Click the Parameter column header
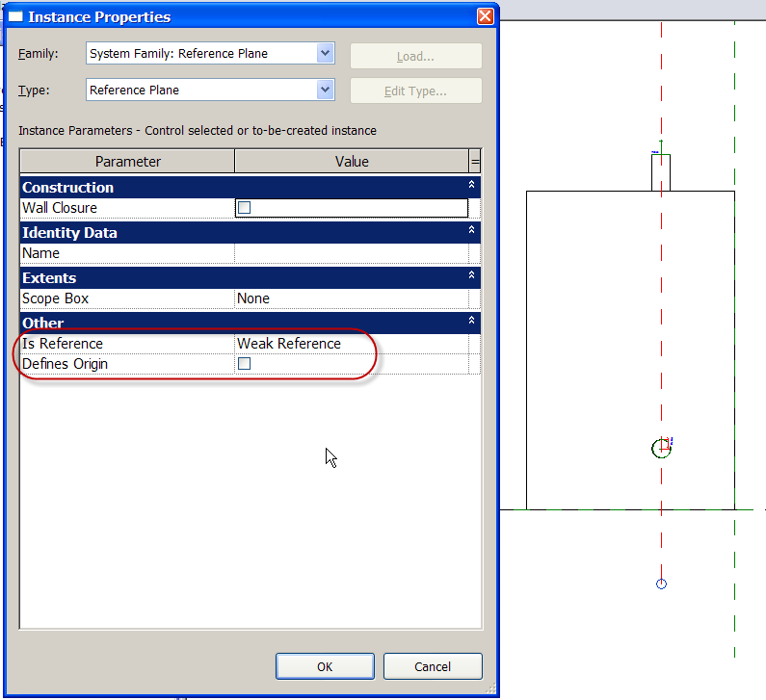The image size is (766, 700). tap(127, 161)
